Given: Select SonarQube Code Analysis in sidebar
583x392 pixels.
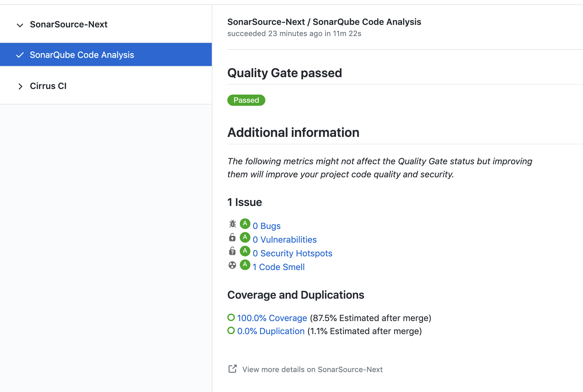Looking at the screenshot, I should click(x=82, y=55).
